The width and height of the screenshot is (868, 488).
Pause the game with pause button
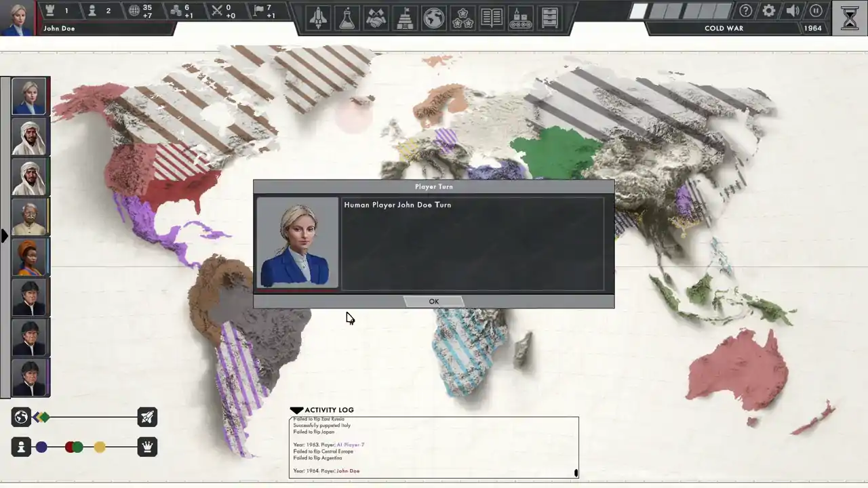(x=816, y=11)
